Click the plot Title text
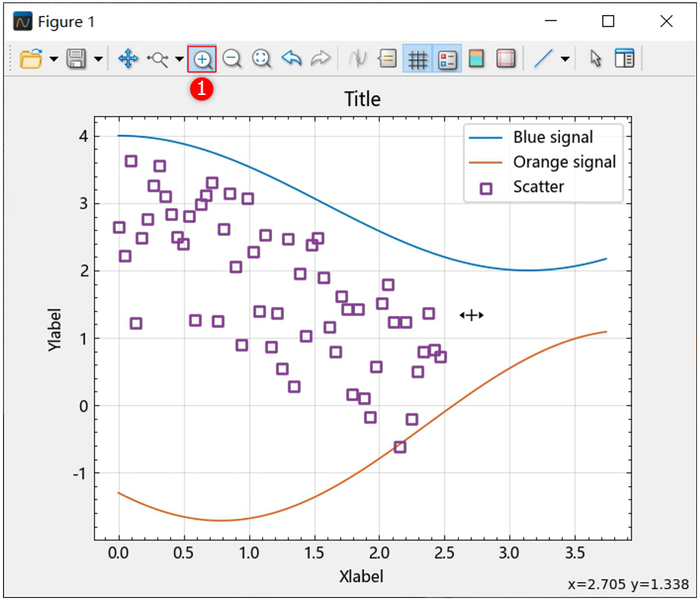The image size is (700, 601). [x=362, y=99]
